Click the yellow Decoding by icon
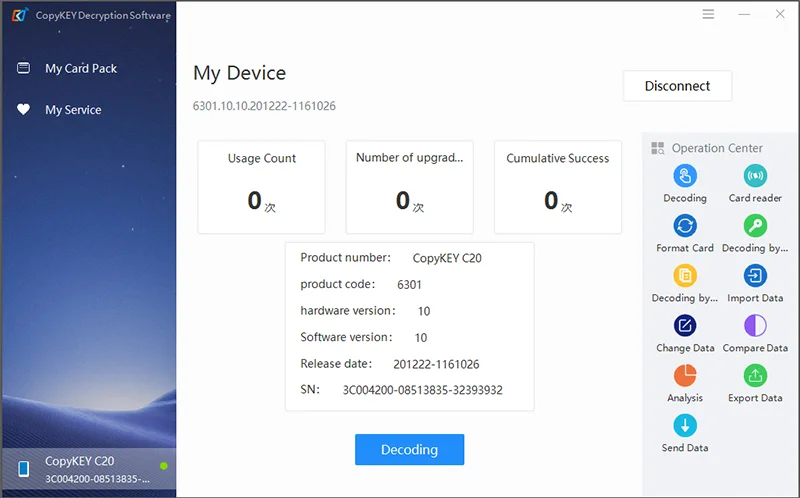800x498 pixels. pyautogui.click(x=685, y=276)
